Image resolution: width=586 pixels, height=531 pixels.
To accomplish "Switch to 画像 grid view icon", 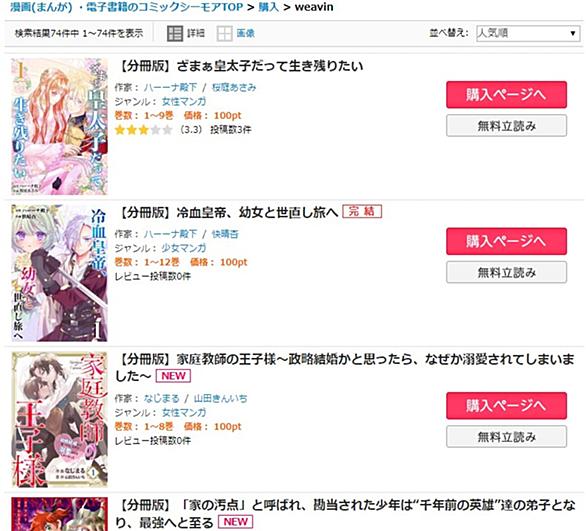I will tap(224, 34).
